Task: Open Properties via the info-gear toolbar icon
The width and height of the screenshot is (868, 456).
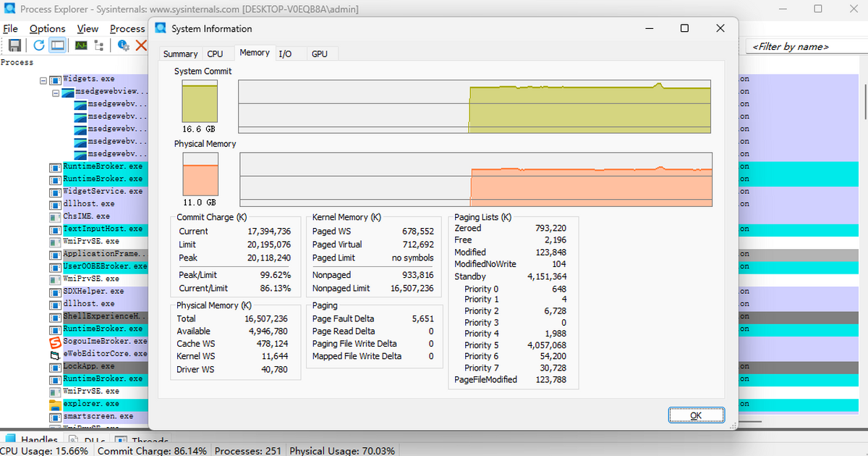Action: 123,45
